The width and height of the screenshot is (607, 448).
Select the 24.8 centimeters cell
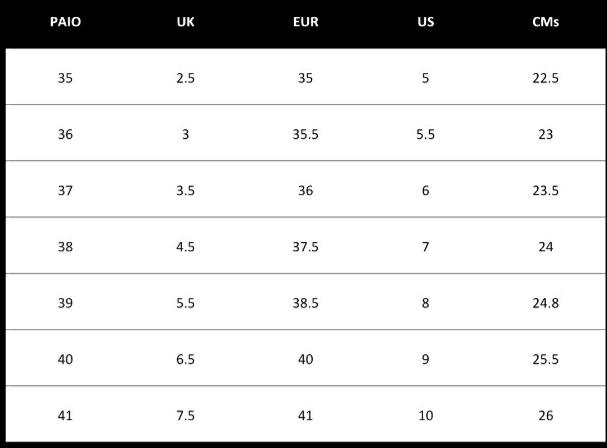pos(545,302)
